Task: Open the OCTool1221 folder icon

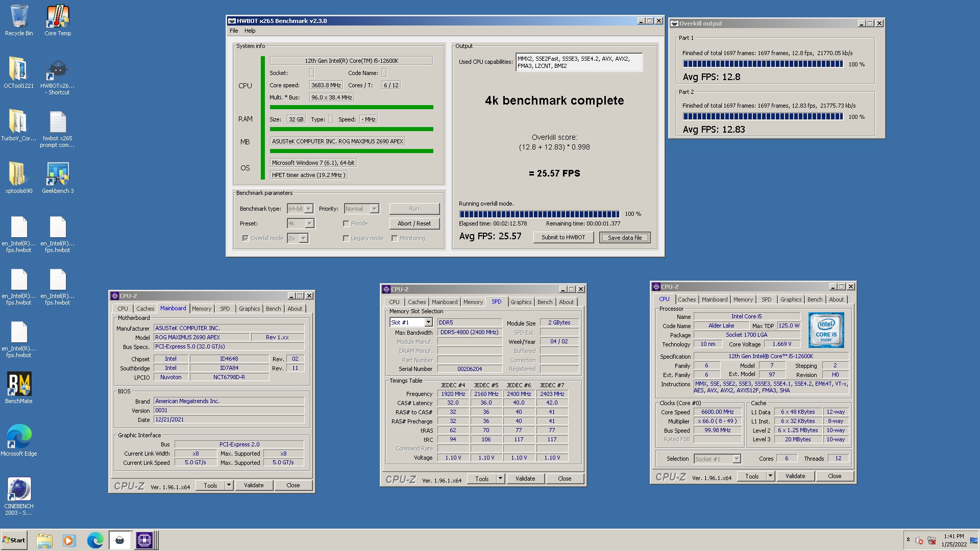Action: click(19, 73)
